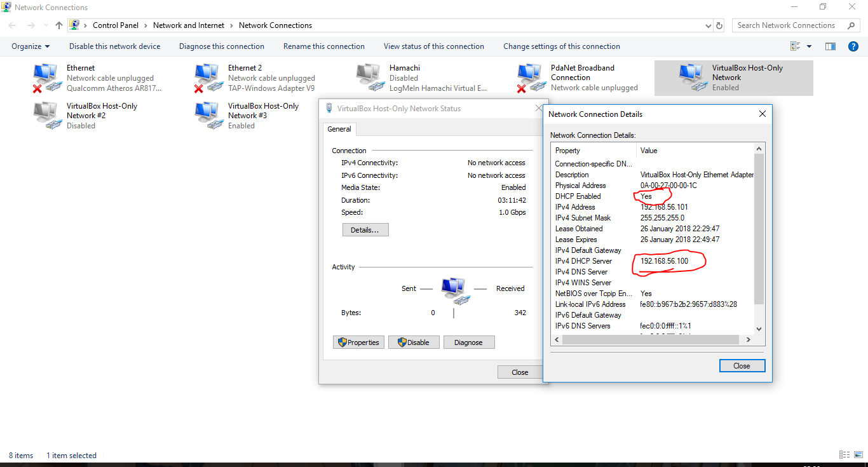
Task: Switch to the General tab
Action: point(339,128)
